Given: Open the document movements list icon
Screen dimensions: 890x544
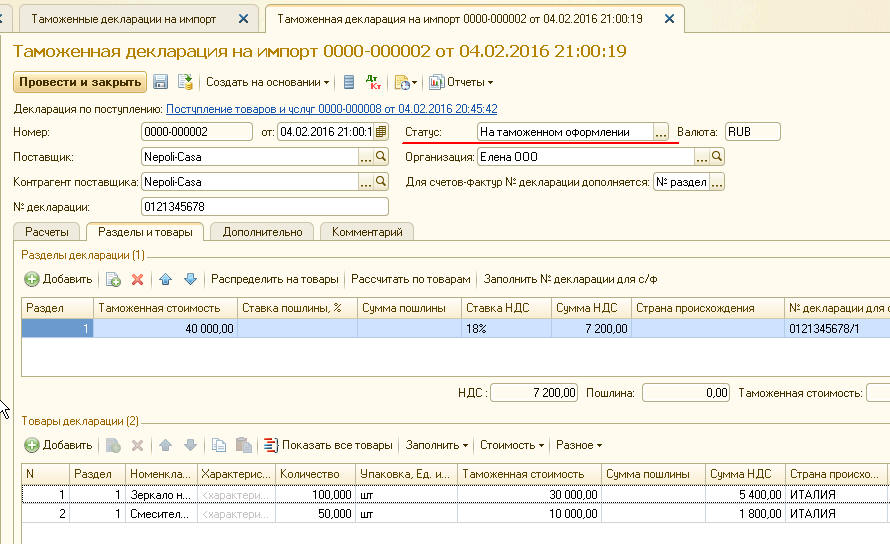Looking at the screenshot, I should pyautogui.click(x=349, y=82).
